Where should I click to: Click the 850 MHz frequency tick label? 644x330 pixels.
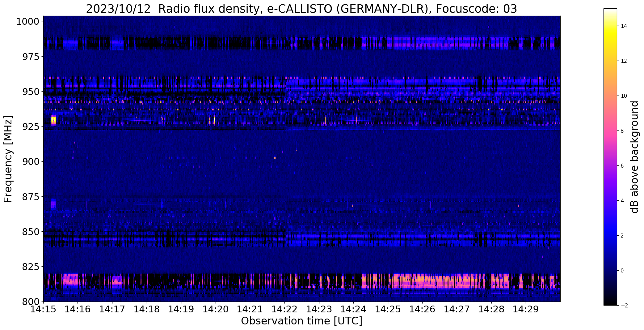click(31, 232)
